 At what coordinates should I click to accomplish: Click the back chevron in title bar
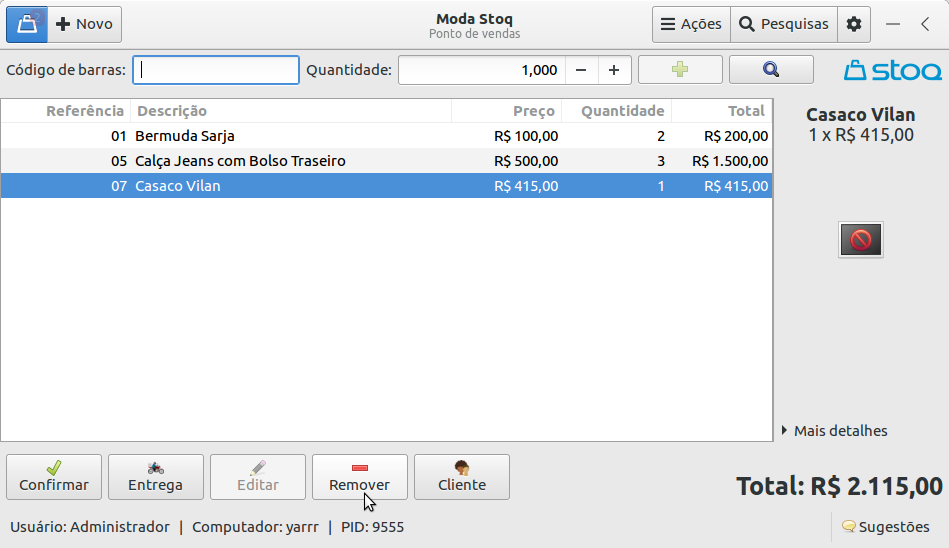click(x=925, y=24)
